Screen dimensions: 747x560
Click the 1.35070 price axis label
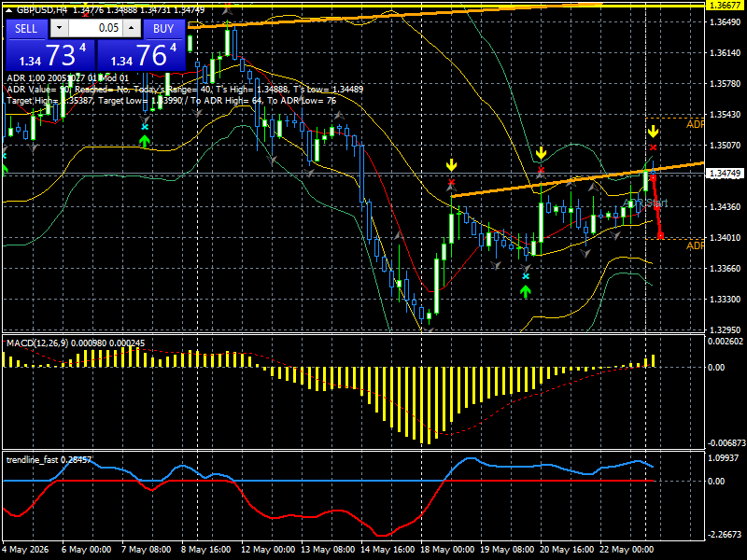point(725,146)
